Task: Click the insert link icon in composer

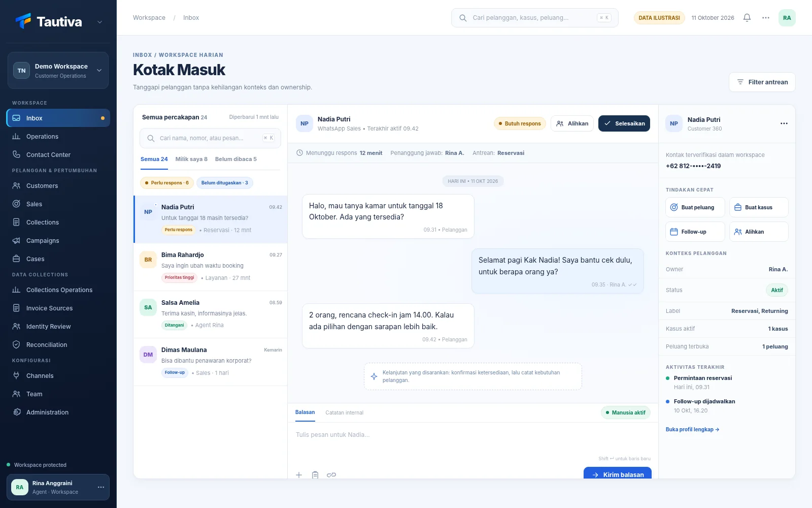Action: point(331,475)
